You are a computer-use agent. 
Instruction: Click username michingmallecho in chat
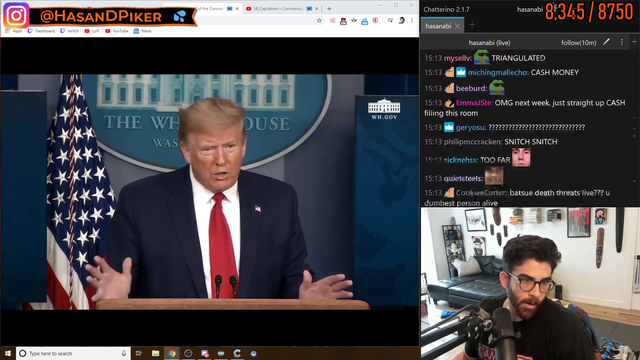(498, 73)
